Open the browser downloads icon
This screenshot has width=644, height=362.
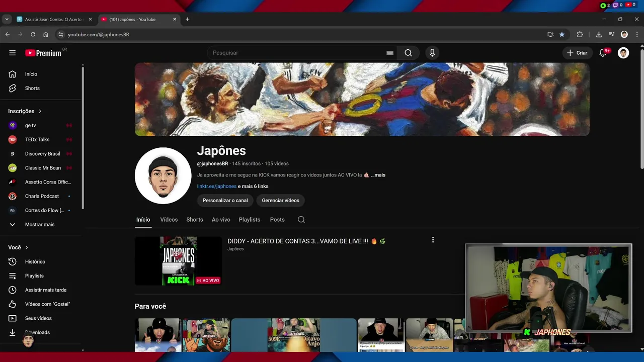[599, 34]
